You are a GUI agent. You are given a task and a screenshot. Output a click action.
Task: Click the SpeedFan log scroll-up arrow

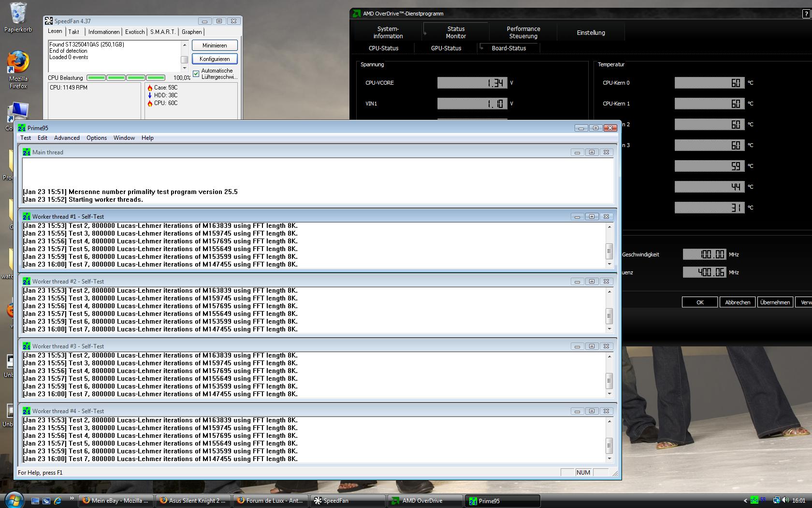(184, 45)
